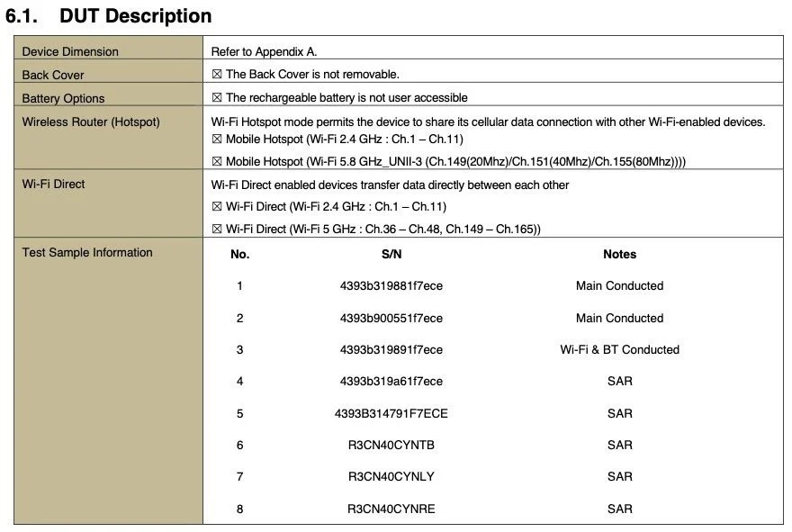Click the Refer to Appendix A text

click(x=264, y=51)
